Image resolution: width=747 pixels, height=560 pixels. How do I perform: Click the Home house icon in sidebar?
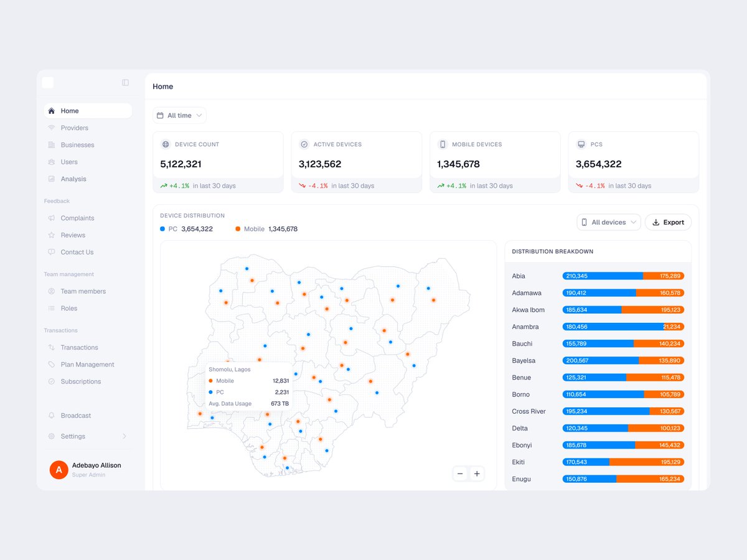(x=52, y=111)
